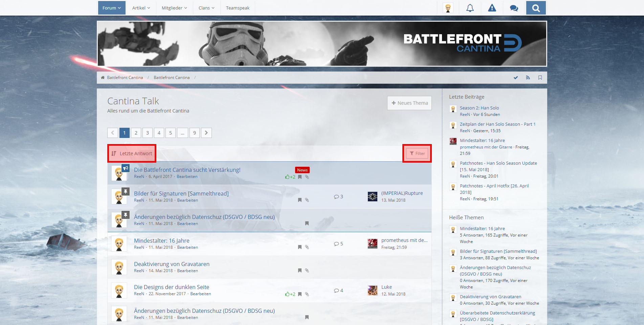Open thread Die Battlefront Cantina sucht Verstärkung!
The height and width of the screenshot is (325, 644).
click(187, 170)
